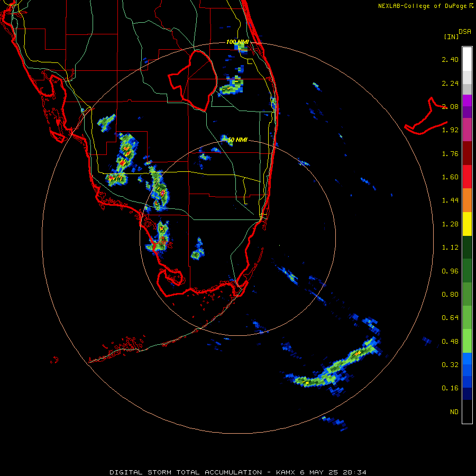This screenshot has height=476, width=476.
Task: Pick the bright magenta legend swatch near 2.08
Action: 467,100
